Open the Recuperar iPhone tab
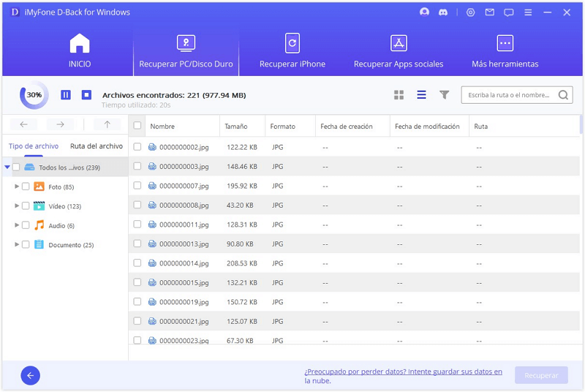 (x=292, y=51)
